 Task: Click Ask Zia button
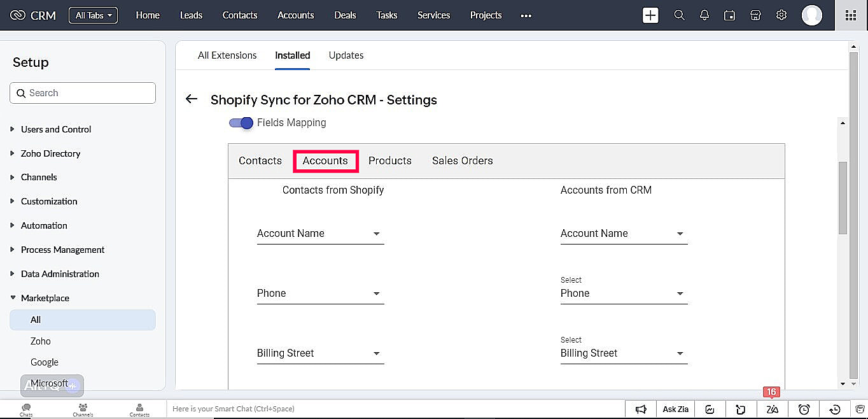click(676, 409)
